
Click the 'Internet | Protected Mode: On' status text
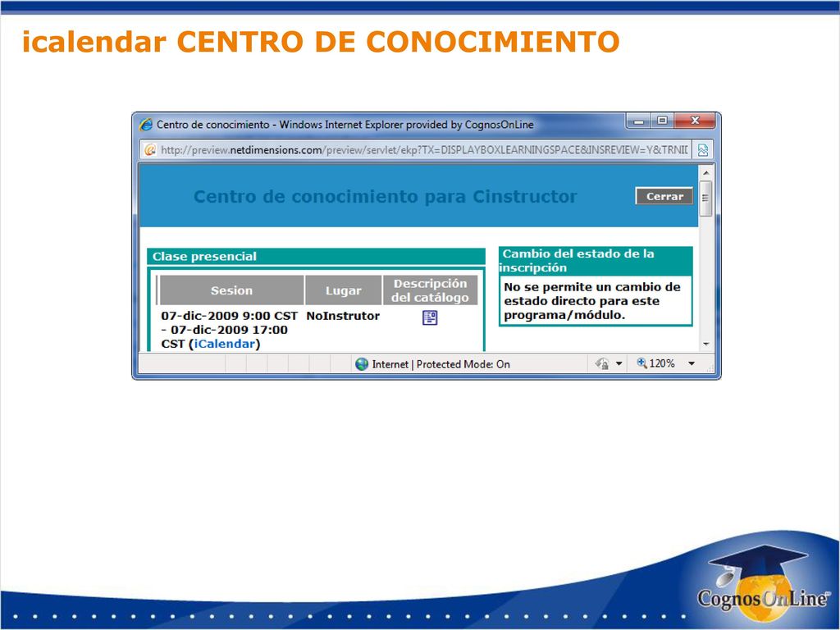pyautogui.click(x=441, y=364)
